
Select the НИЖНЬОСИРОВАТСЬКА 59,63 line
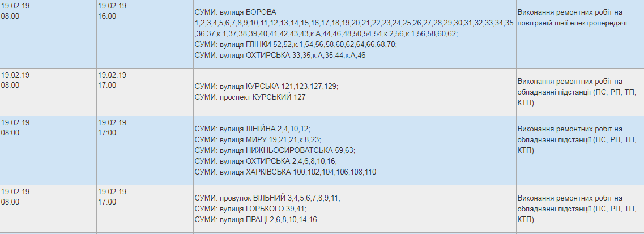click(275, 150)
